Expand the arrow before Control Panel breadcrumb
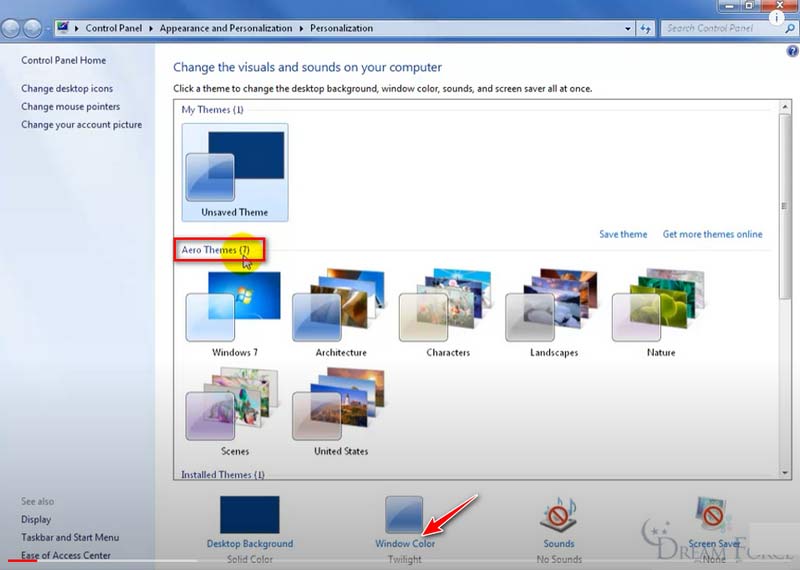 pos(77,29)
